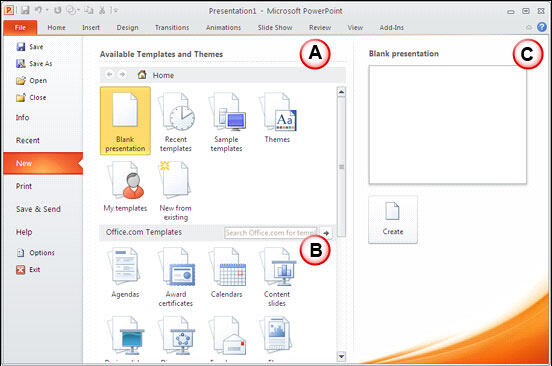The width and height of the screenshot is (552, 366).
Task: Click the Undo icon in the title bar
Action: [x=38, y=10]
